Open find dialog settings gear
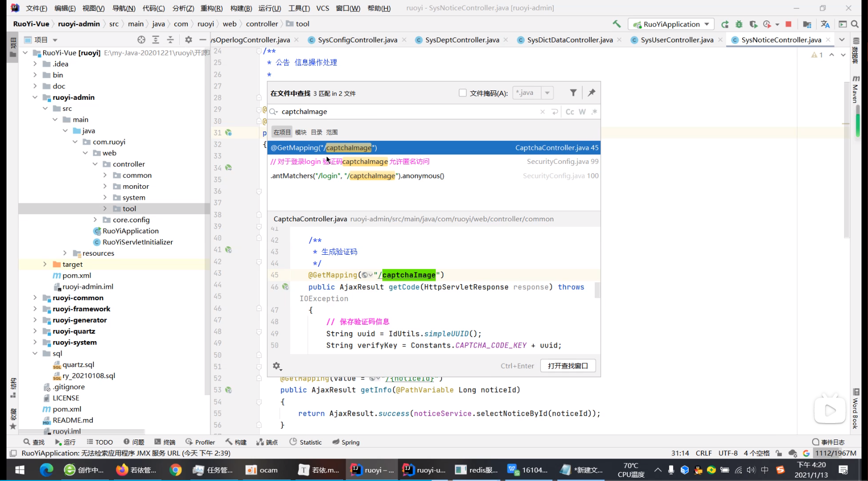This screenshot has width=868, height=481. click(277, 366)
